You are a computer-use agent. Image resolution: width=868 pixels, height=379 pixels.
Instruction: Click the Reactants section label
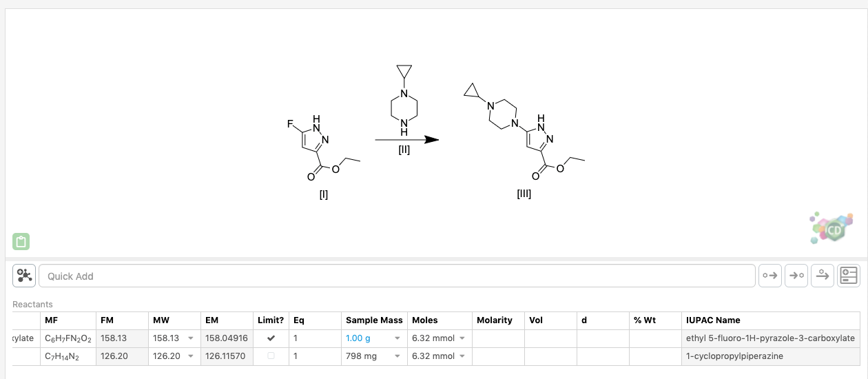pyautogui.click(x=32, y=304)
